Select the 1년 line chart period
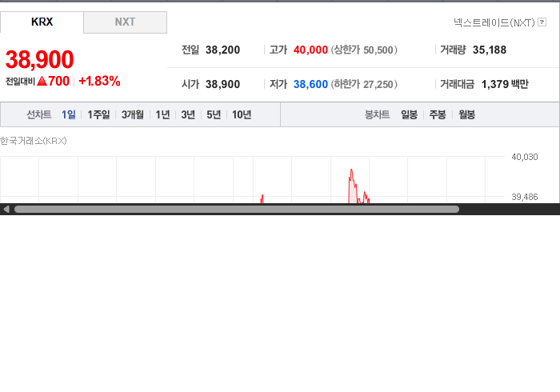Viewport: 560px width, 392px height. pyautogui.click(x=162, y=114)
